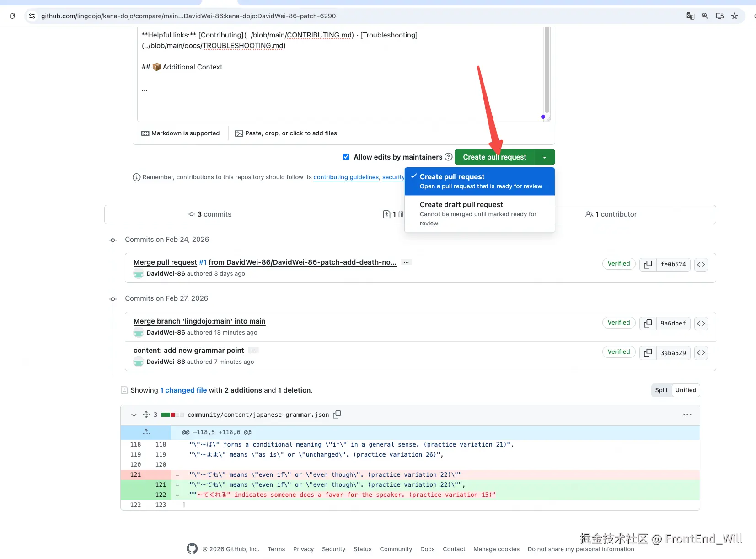Open Merge branch 'lingdojo:main' into main commit

[199, 321]
